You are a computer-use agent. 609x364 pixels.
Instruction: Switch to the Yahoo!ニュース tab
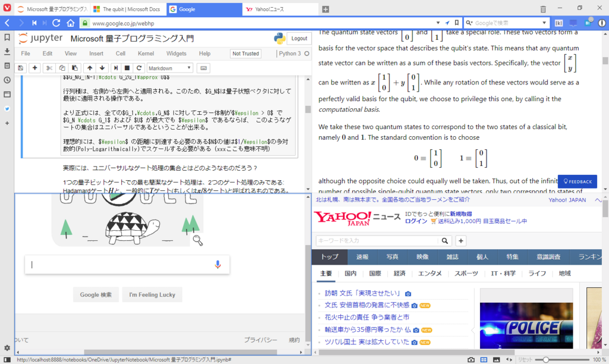(281, 9)
